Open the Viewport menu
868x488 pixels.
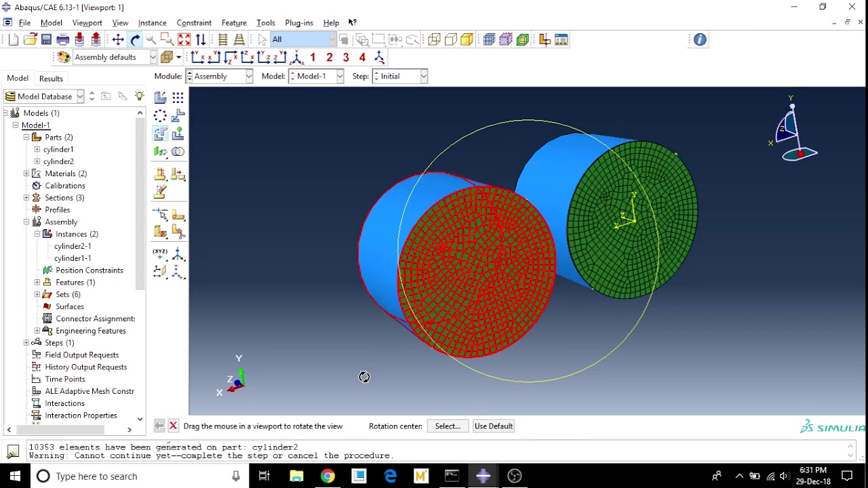[87, 23]
